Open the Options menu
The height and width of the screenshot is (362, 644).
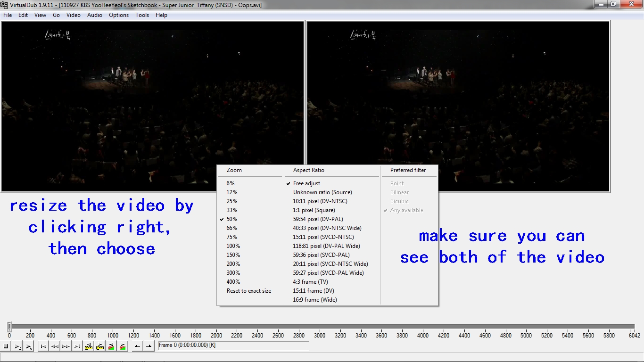point(119,15)
